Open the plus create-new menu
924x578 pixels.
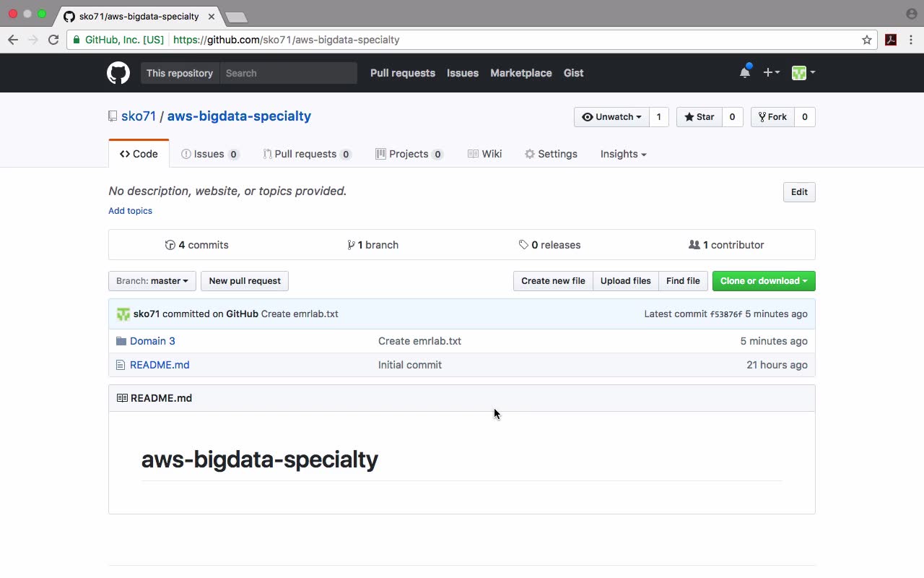tap(771, 72)
